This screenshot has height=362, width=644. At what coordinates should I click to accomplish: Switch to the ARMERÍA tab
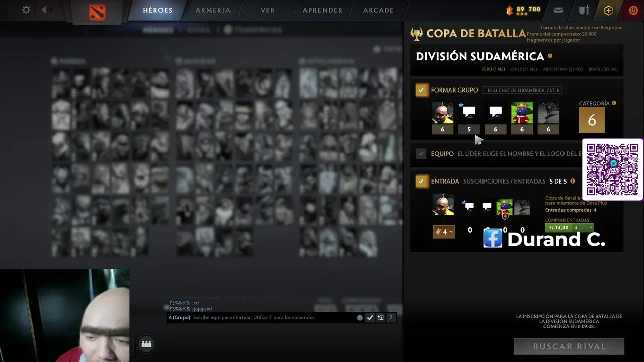(213, 10)
